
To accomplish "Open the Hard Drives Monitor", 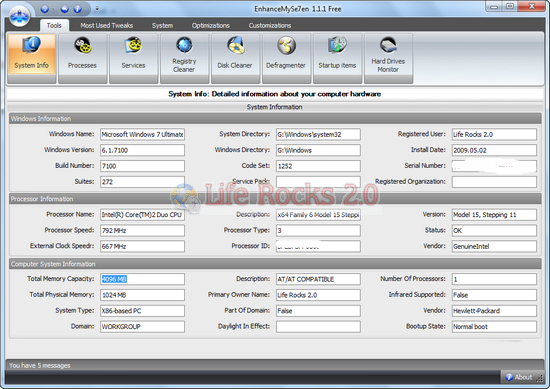I will (x=388, y=59).
